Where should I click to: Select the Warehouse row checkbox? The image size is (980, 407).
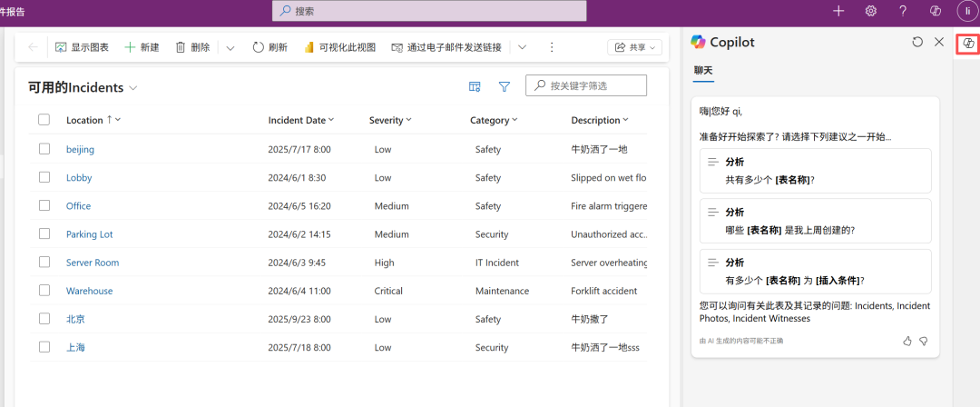pyautogui.click(x=44, y=291)
